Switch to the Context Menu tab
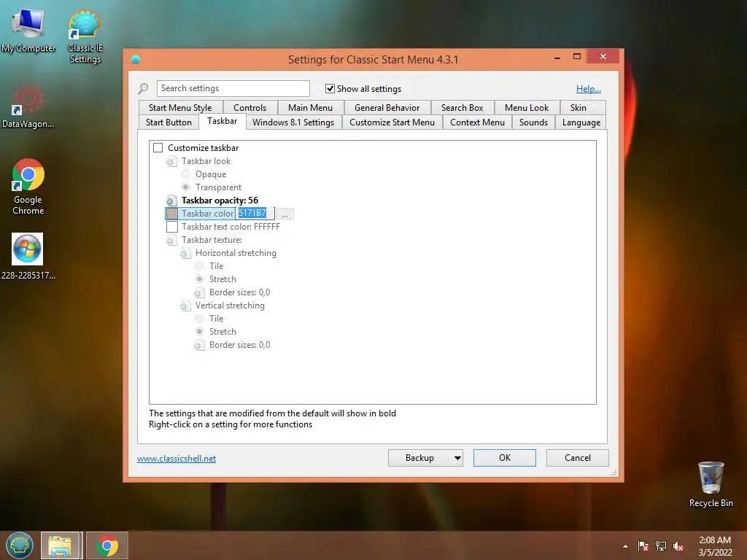The image size is (747, 560). click(477, 122)
